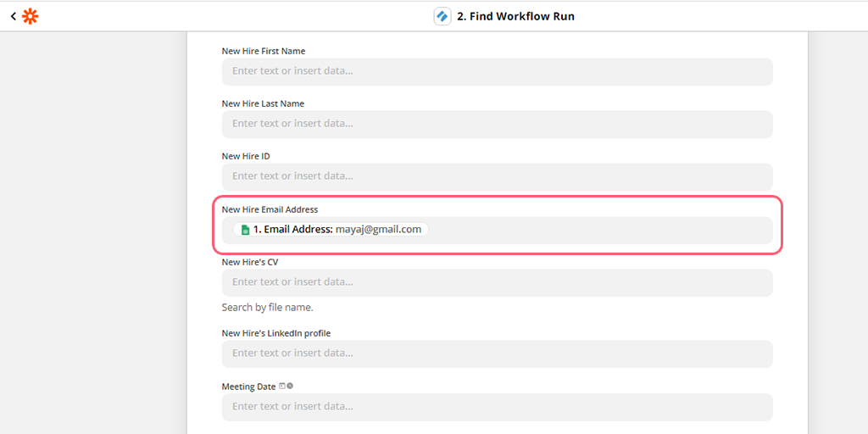868x434 pixels.
Task: Click the back arrow chevron
Action: 14,17
